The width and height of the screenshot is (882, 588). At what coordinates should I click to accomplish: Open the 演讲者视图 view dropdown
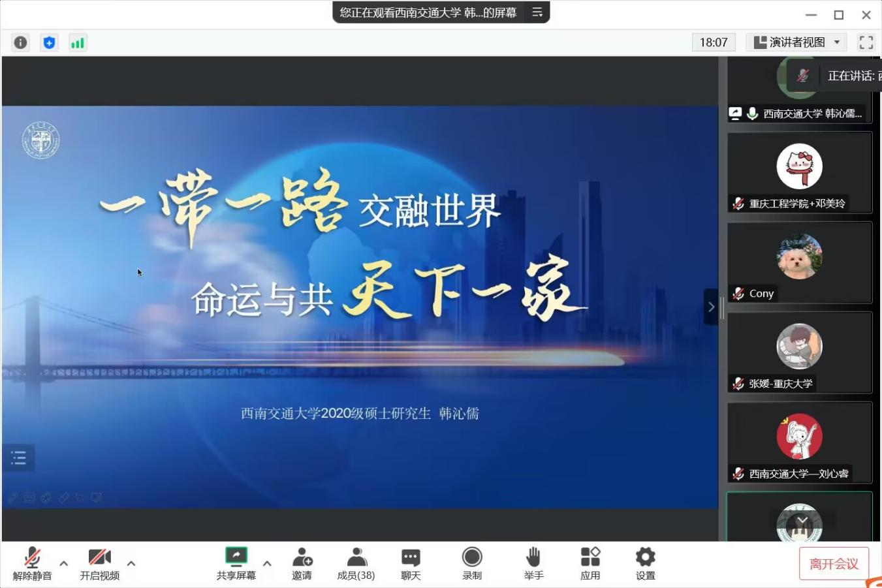click(x=796, y=42)
